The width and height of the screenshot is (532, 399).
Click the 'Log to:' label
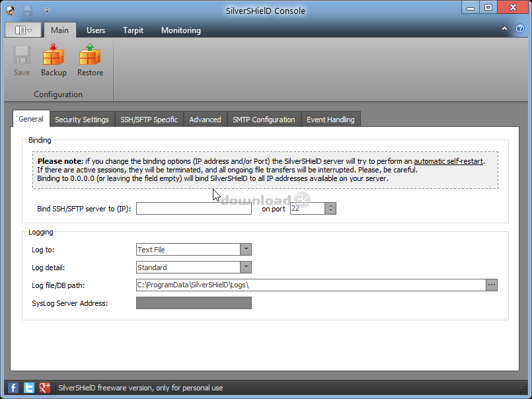43,250
